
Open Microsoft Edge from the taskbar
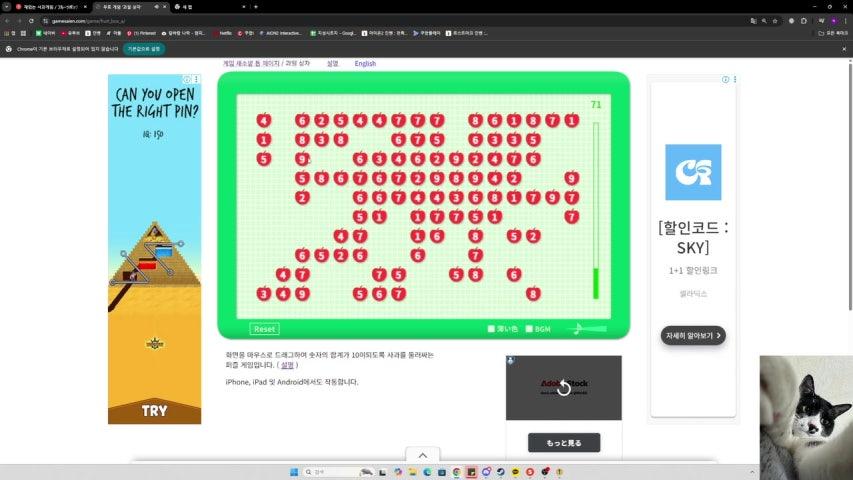427,472
